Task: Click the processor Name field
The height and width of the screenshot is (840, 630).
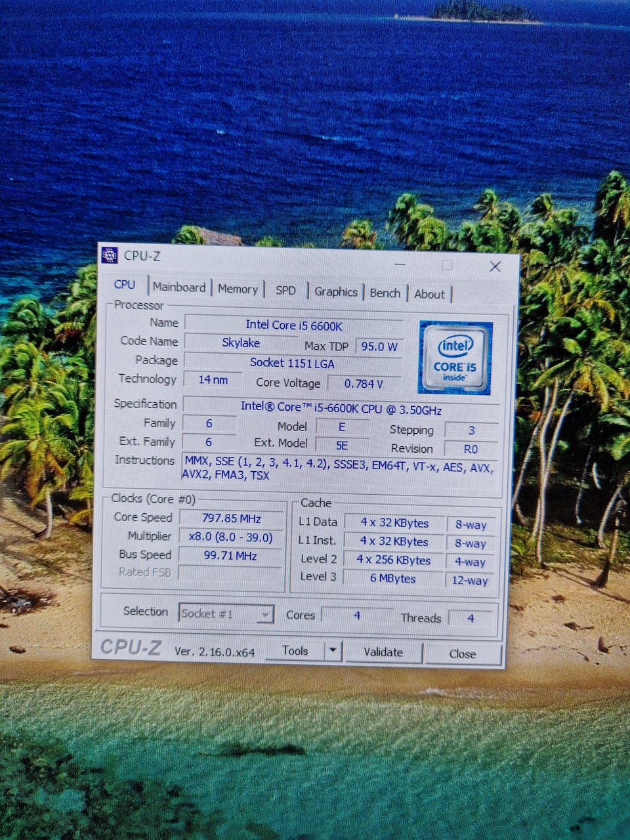Action: 293,325
